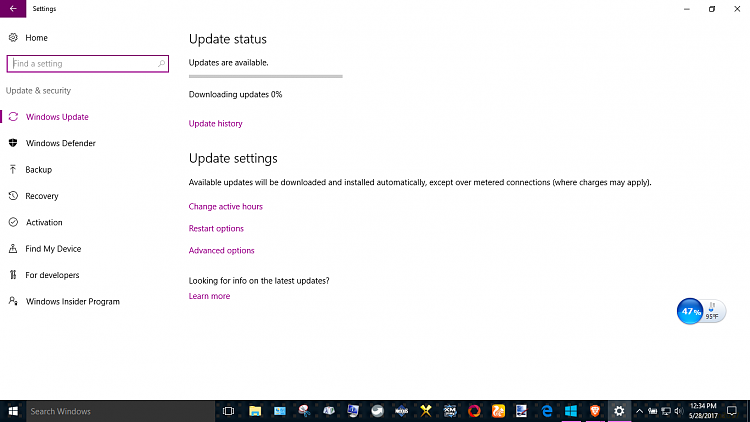
Task: Click the Windows Update refresh arrows icon
Action: pyautogui.click(x=13, y=117)
